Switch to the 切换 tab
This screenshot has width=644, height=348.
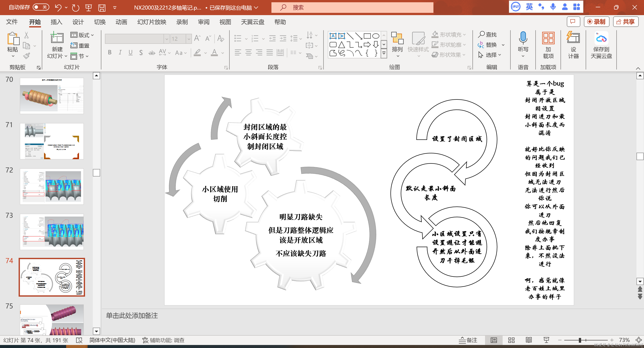click(x=100, y=22)
